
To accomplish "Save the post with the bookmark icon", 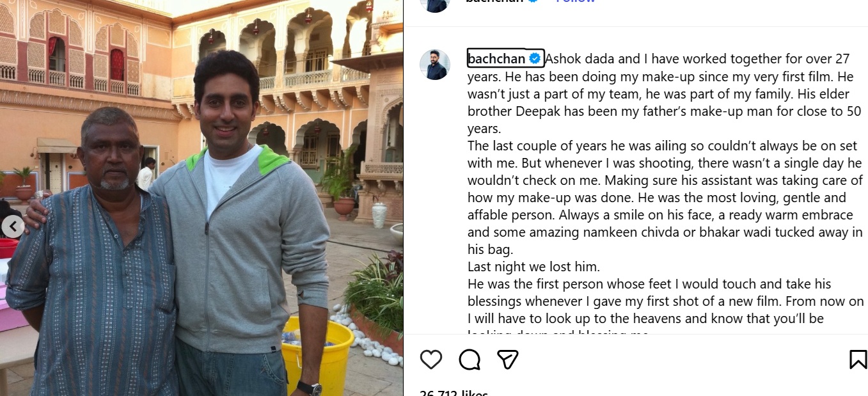I will pos(858,360).
